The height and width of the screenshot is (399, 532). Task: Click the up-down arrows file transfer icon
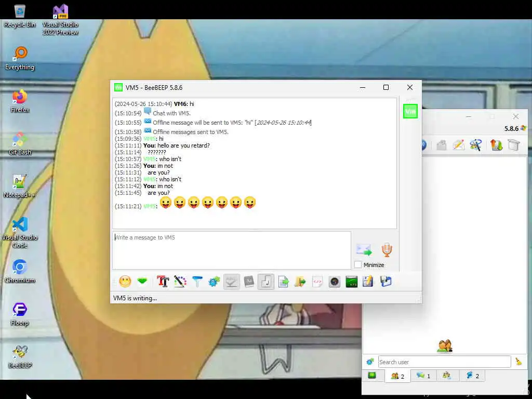click(x=496, y=145)
